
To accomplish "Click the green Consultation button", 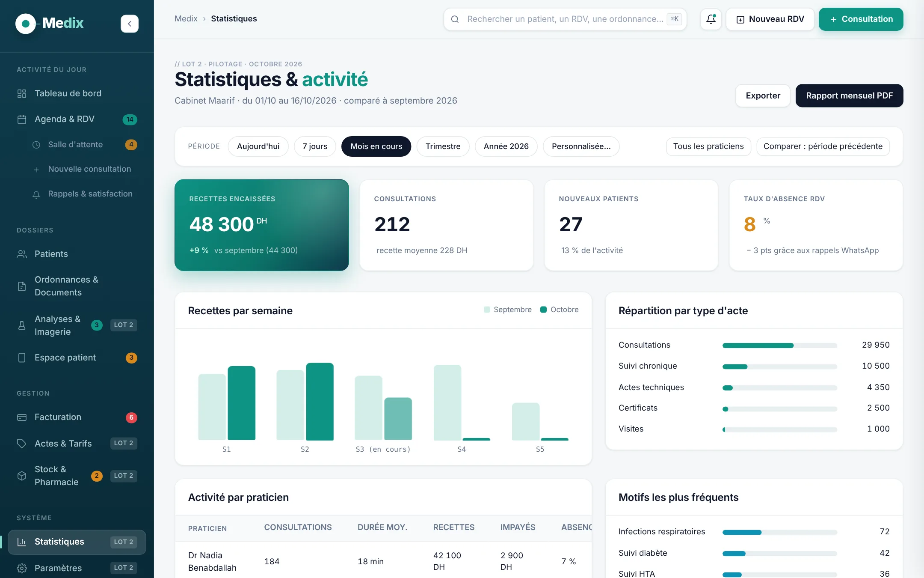I will (x=861, y=19).
